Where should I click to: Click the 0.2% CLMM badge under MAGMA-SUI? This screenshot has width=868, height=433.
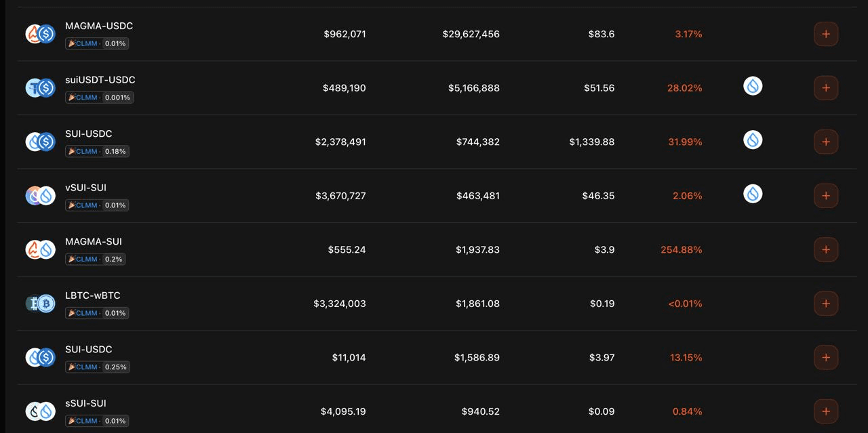[96, 259]
